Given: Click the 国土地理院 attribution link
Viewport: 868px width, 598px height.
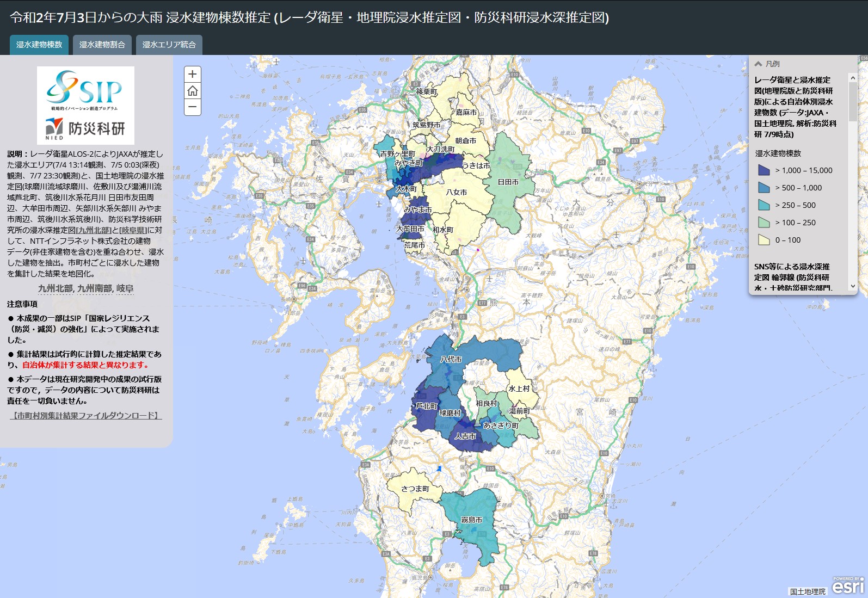Looking at the screenshot, I should [x=808, y=591].
